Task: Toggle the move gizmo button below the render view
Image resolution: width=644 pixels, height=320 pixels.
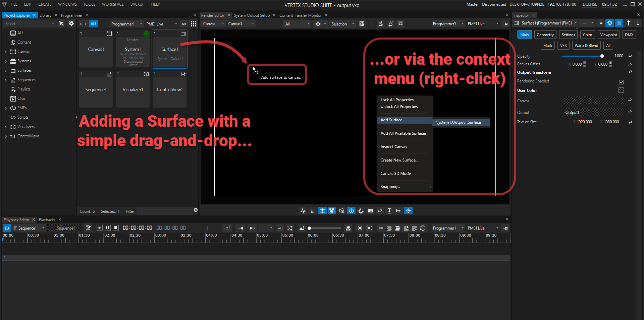Action: click(408, 211)
